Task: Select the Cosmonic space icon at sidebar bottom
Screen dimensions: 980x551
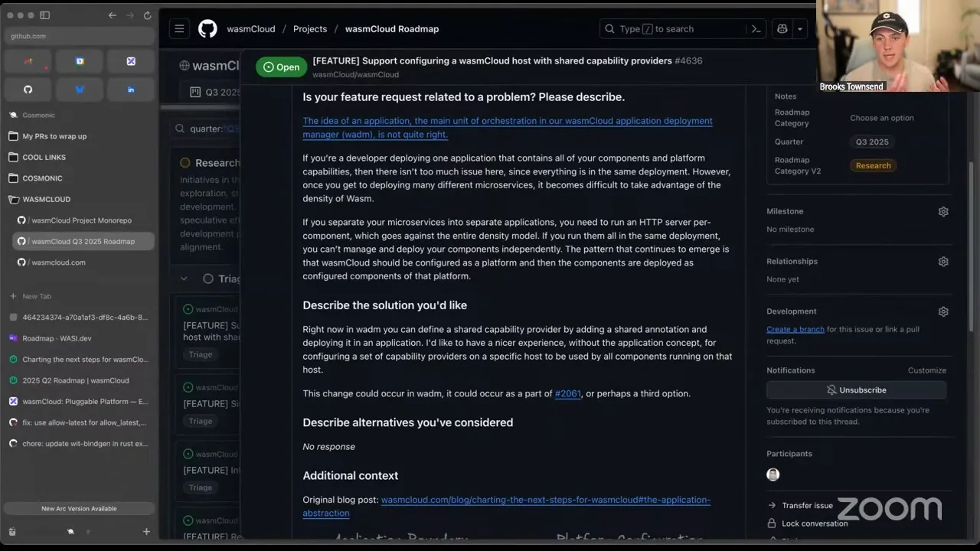Action: click(70, 531)
